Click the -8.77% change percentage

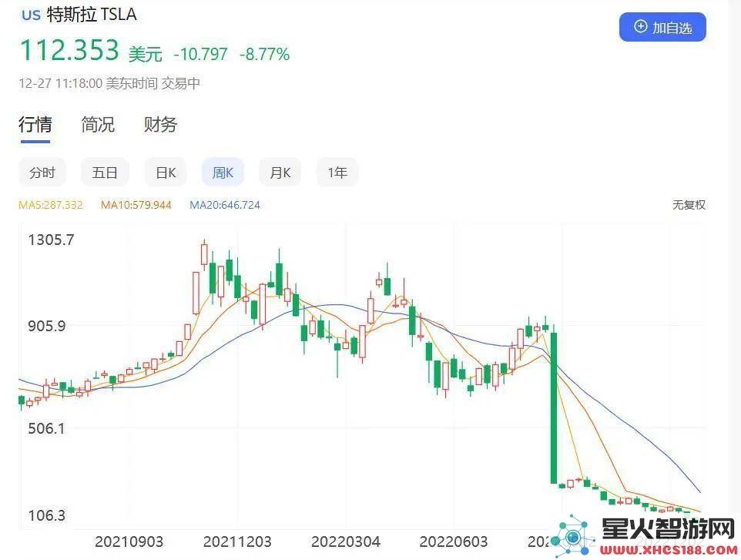click(264, 54)
